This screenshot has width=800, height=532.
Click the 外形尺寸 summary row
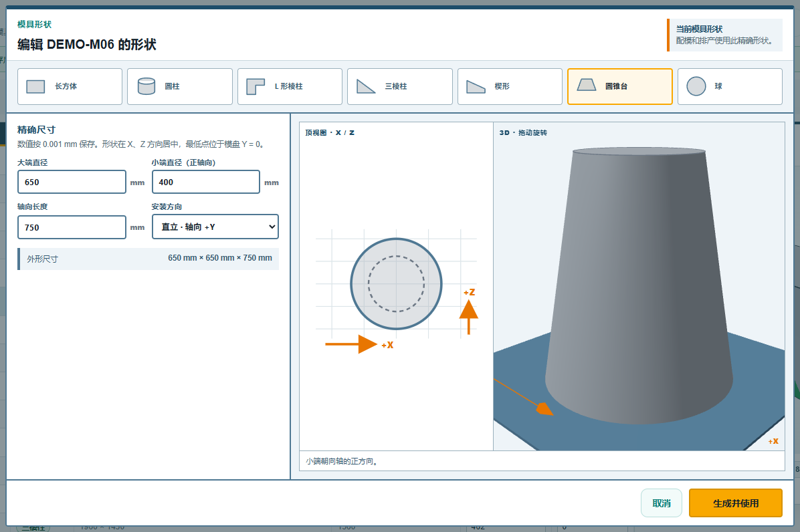click(148, 259)
